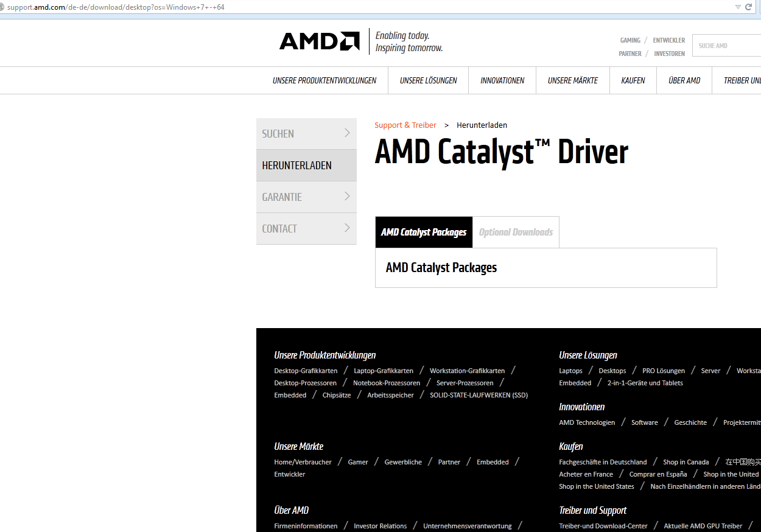This screenshot has height=532, width=761.
Task: Open Unsere Produktentwicklungen nav menu
Action: point(324,80)
